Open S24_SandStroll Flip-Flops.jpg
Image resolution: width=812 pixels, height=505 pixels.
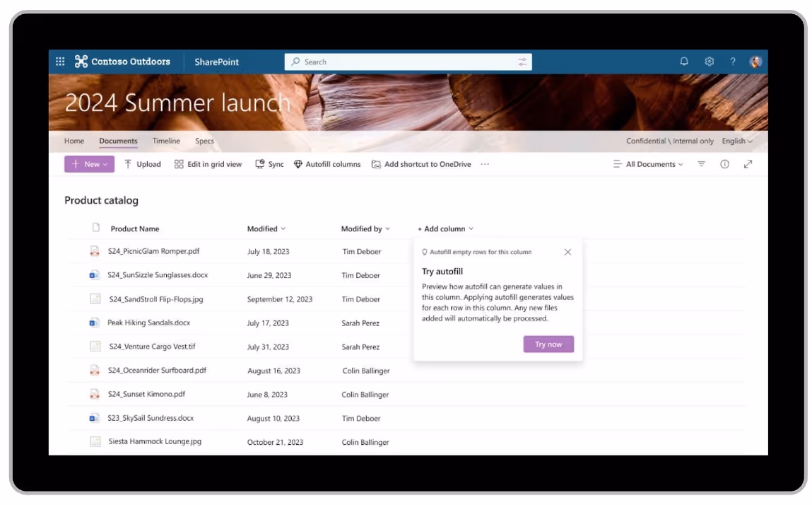point(156,299)
